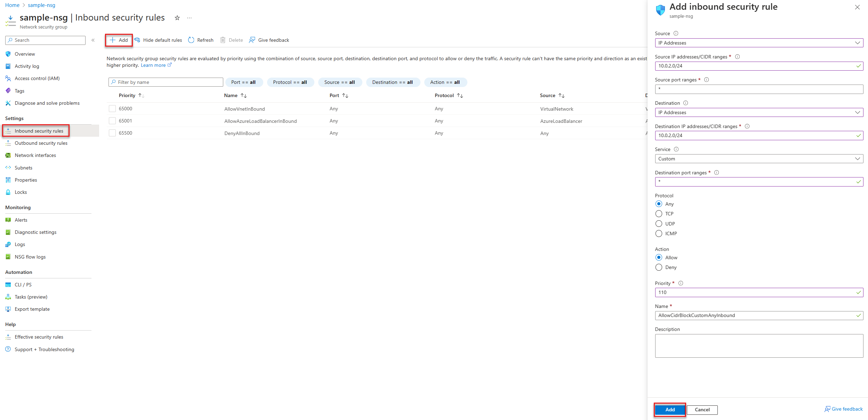Open the Destination IP Addresses dropdown
This screenshot has width=868, height=420.
(x=758, y=112)
